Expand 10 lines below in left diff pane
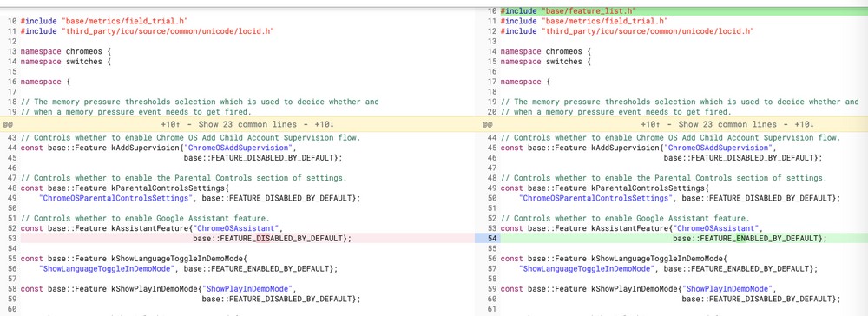 325,124
